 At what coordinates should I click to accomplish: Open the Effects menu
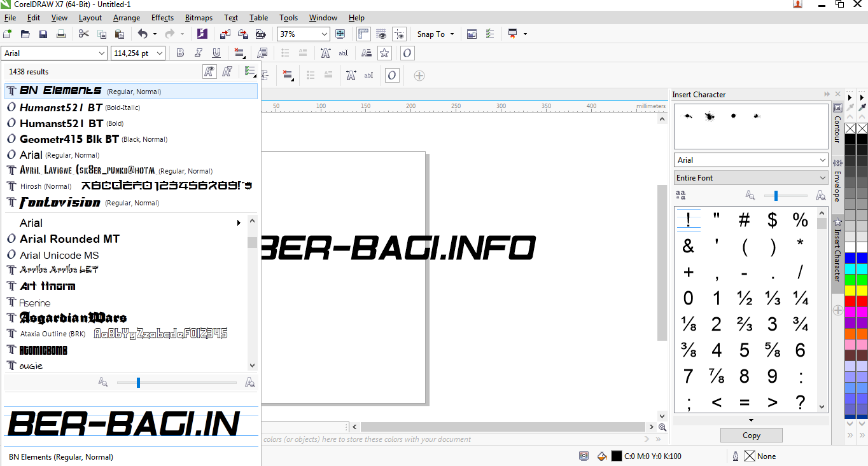point(163,18)
